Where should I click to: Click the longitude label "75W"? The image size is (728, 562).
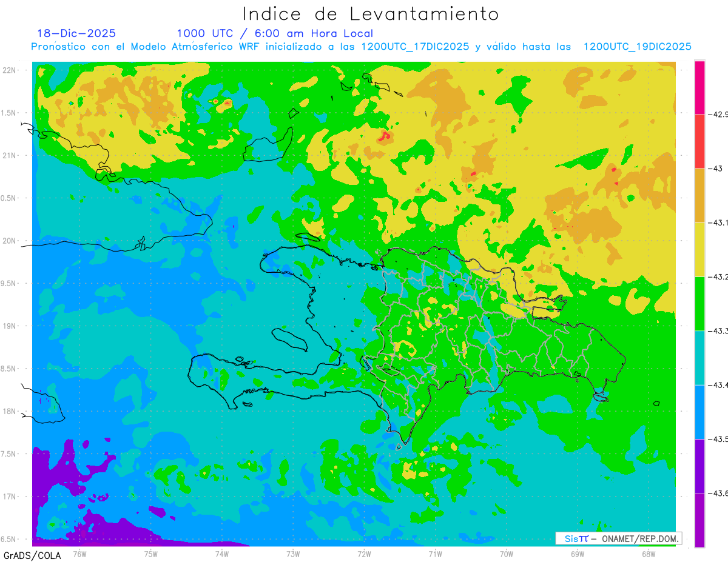[150, 554]
